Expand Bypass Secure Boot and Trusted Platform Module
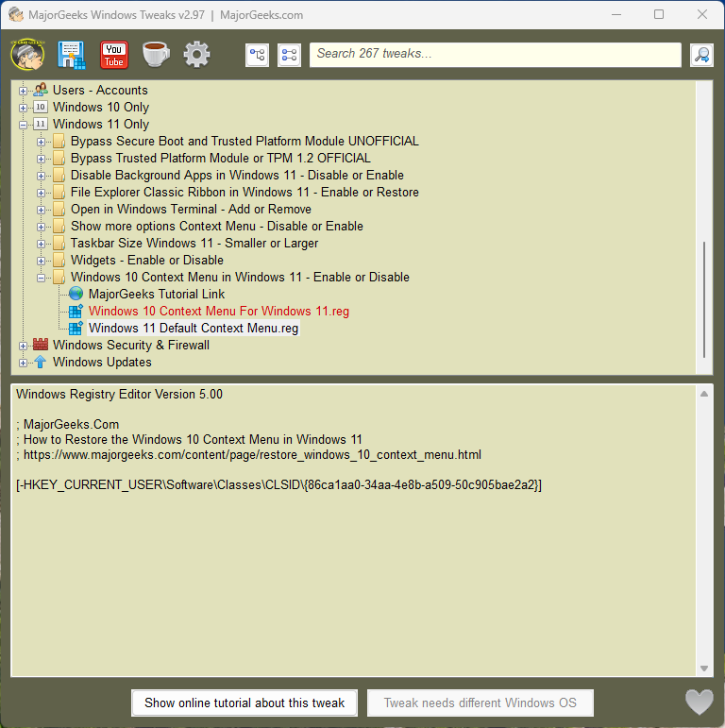 click(41, 142)
